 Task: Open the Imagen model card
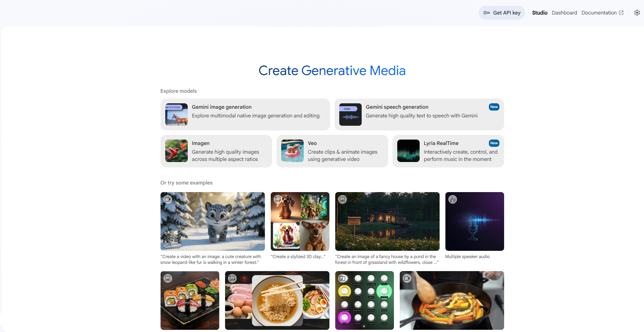(216, 151)
